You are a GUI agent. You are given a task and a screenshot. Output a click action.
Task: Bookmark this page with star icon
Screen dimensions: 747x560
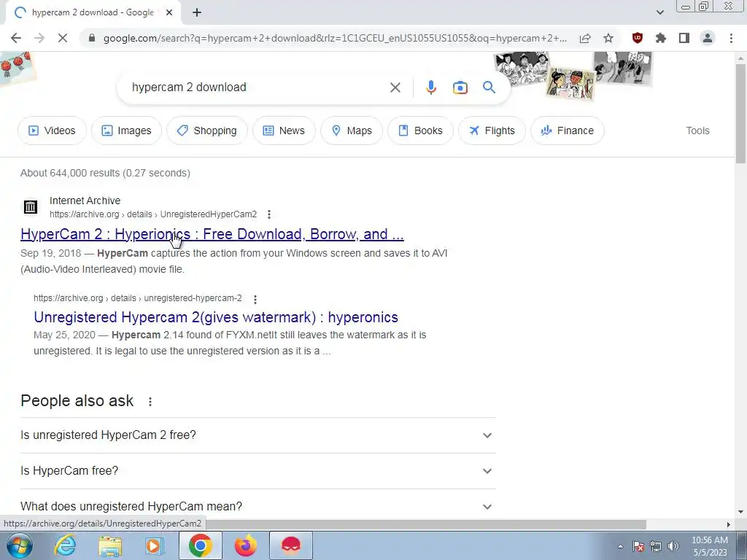(608, 38)
